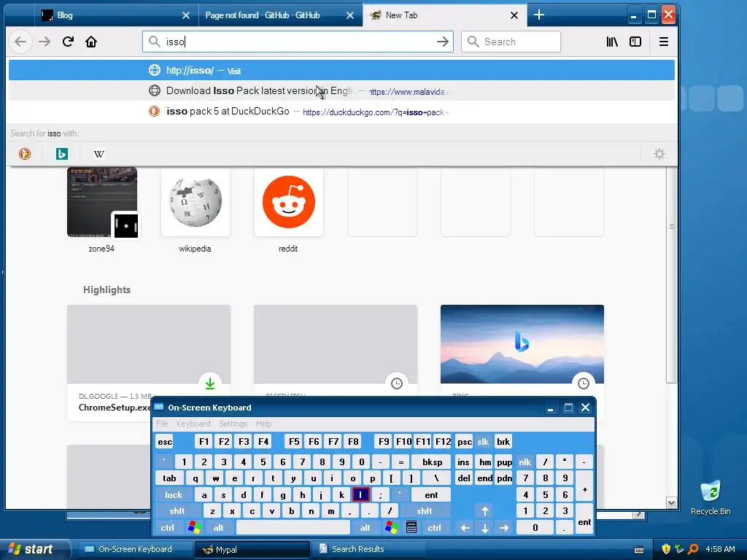The height and width of the screenshot is (560, 747).
Task: Click the address bar containing isso
Action: tap(298, 42)
